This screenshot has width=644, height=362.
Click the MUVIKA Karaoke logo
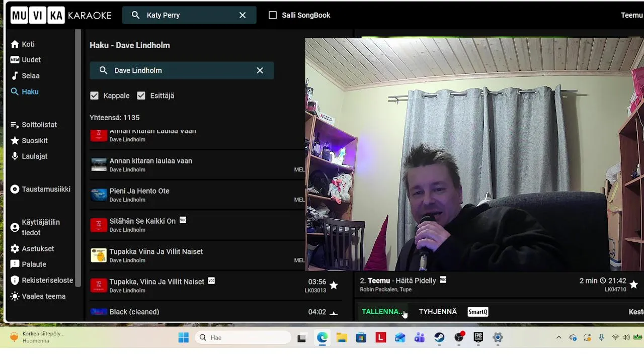pos(61,15)
